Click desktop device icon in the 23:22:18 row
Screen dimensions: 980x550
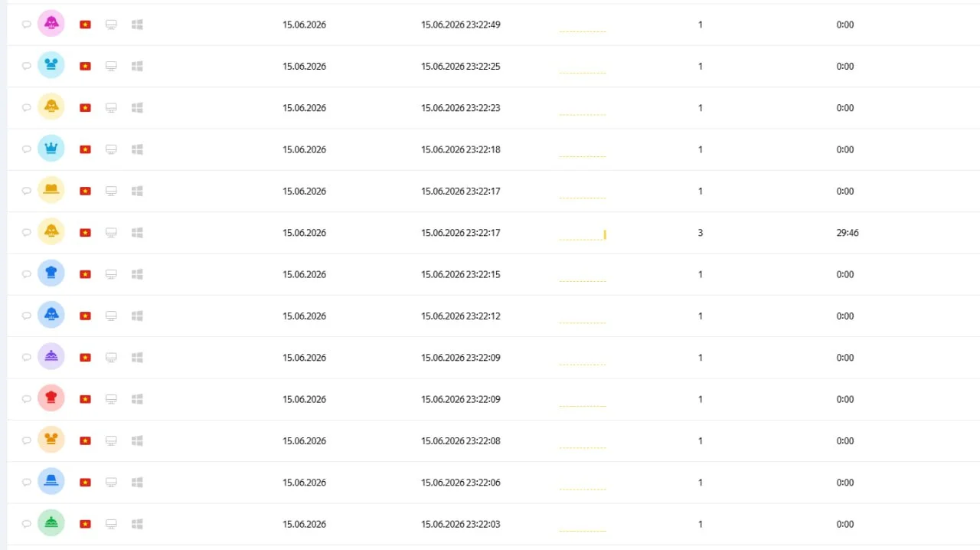[x=111, y=149]
